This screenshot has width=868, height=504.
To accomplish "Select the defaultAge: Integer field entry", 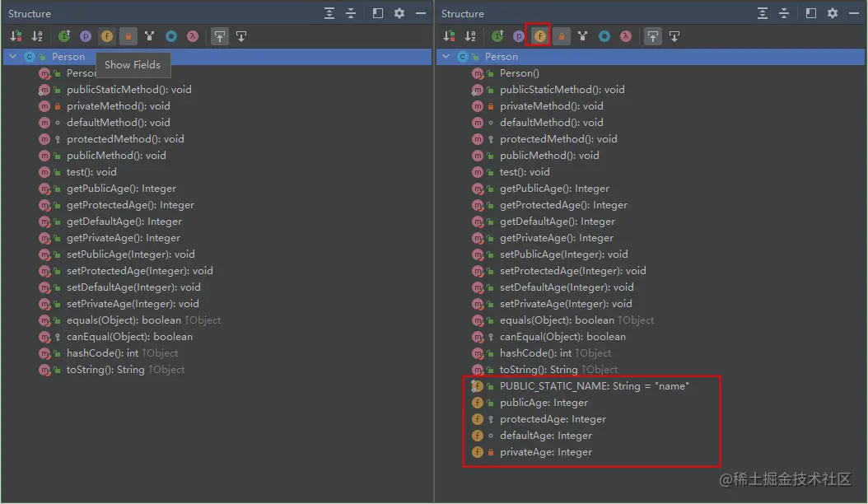I will (x=546, y=436).
